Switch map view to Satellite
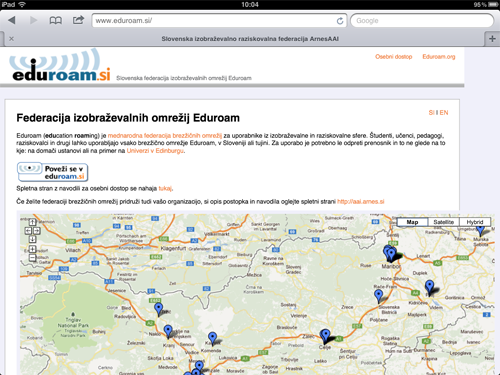 443,222
